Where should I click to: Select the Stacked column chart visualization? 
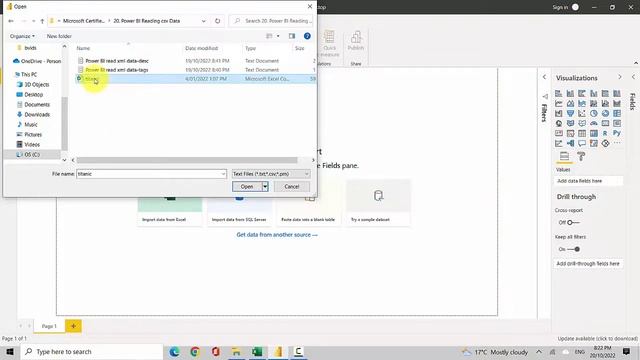570,93
